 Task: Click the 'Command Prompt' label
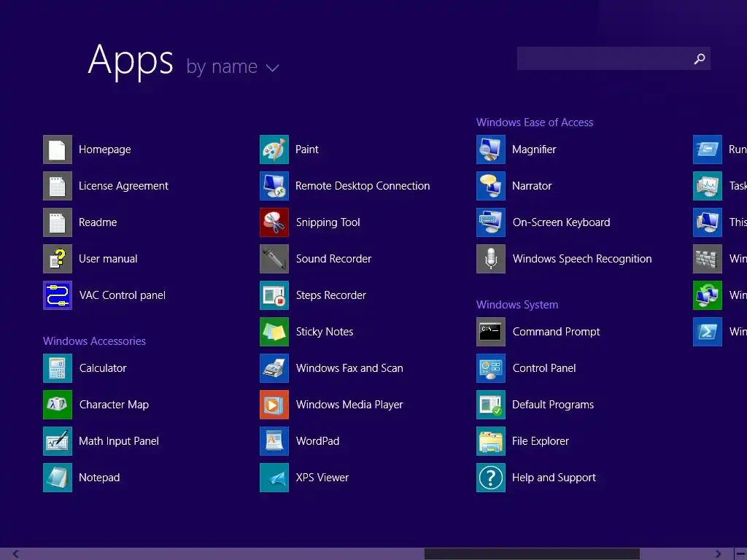[x=556, y=332]
